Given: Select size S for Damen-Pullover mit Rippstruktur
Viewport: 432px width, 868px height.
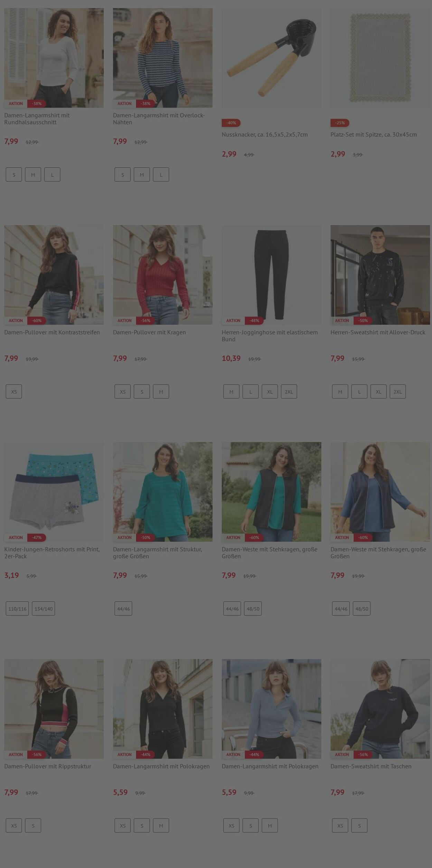Looking at the screenshot, I should pos(33,825).
